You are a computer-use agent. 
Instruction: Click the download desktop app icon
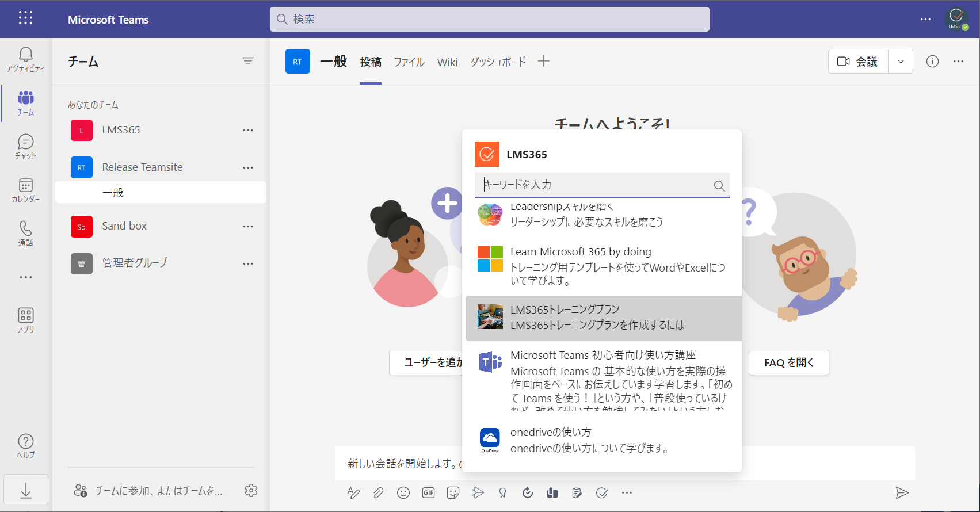(26, 490)
